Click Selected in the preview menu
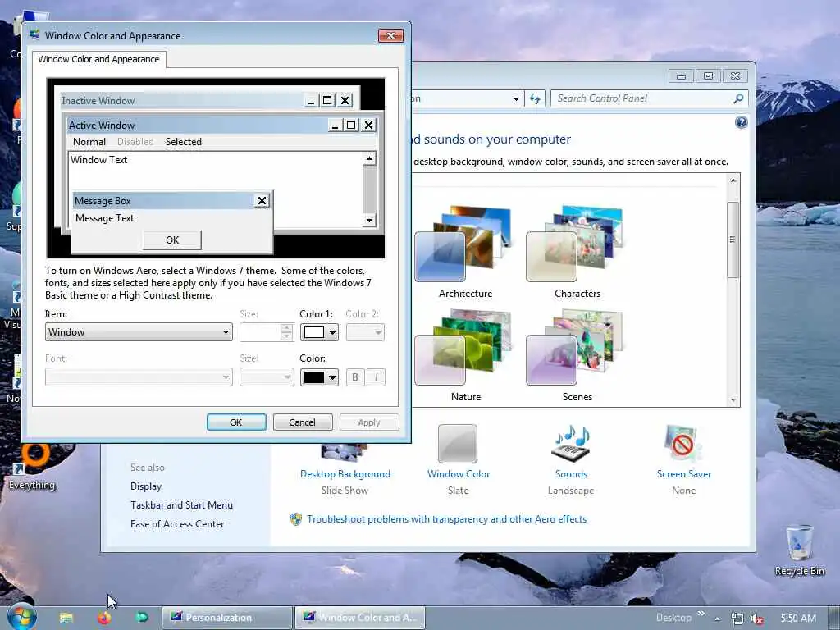The height and width of the screenshot is (630, 840). coord(183,141)
